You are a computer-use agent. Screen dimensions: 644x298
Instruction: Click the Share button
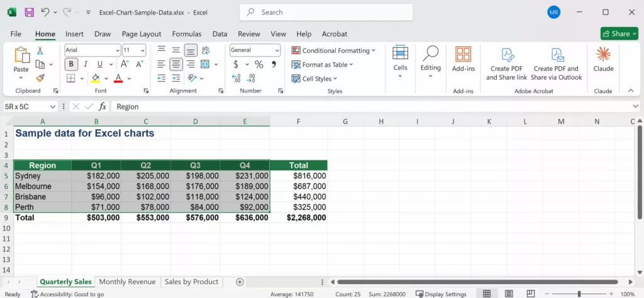619,34
